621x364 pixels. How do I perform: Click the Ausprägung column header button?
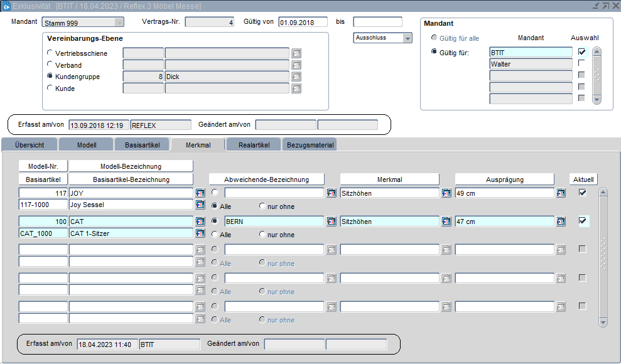[504, 179]
